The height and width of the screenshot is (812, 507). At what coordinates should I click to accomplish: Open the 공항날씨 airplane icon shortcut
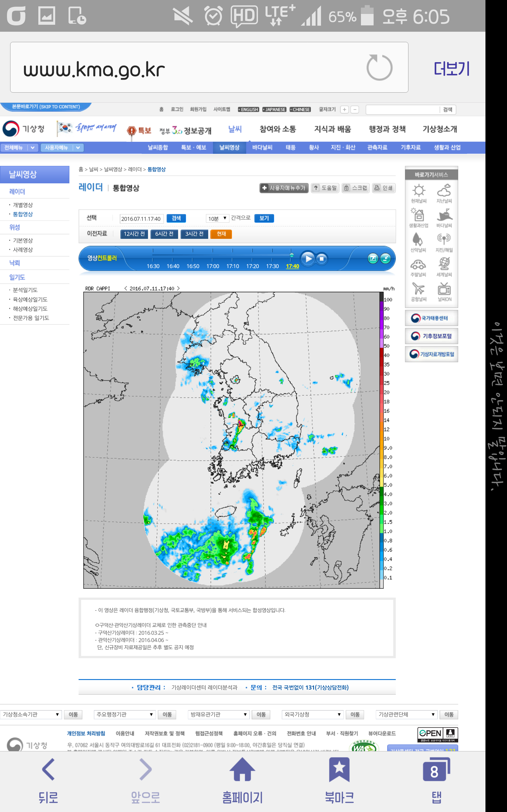point(419,289)
